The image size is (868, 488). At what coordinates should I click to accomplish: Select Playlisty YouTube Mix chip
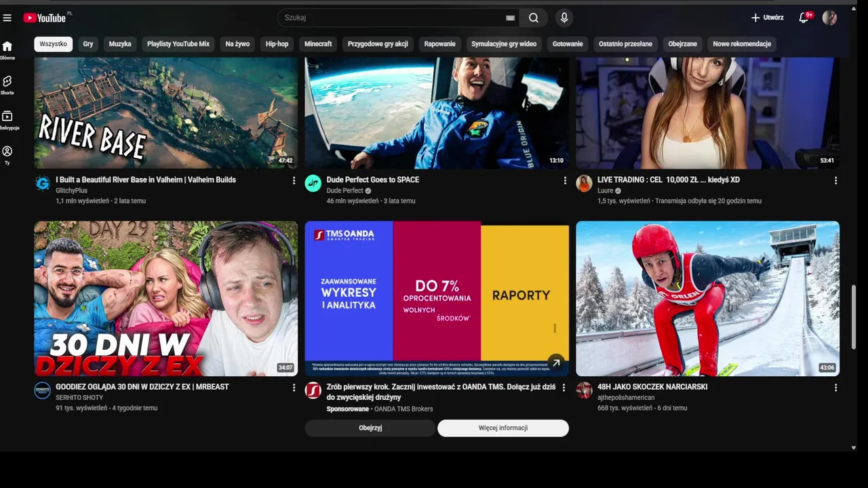178,44
